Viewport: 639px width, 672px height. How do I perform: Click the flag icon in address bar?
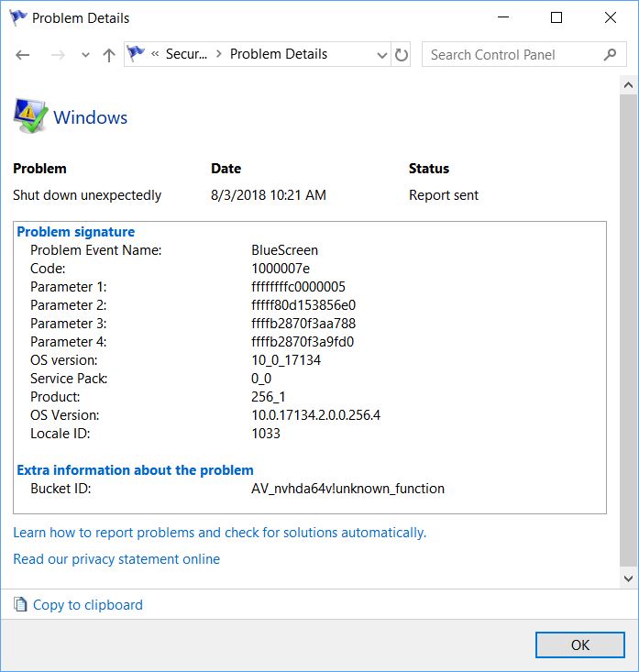pos(136,53)
